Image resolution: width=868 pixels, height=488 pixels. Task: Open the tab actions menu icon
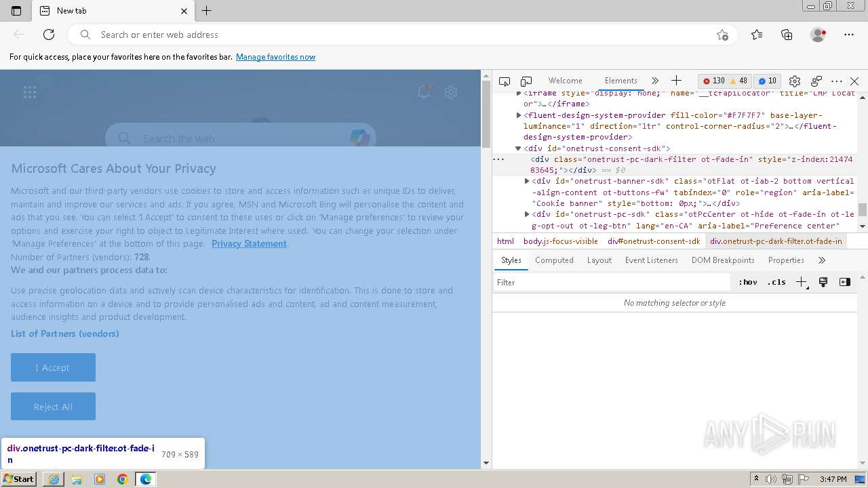tap(16, 11)
